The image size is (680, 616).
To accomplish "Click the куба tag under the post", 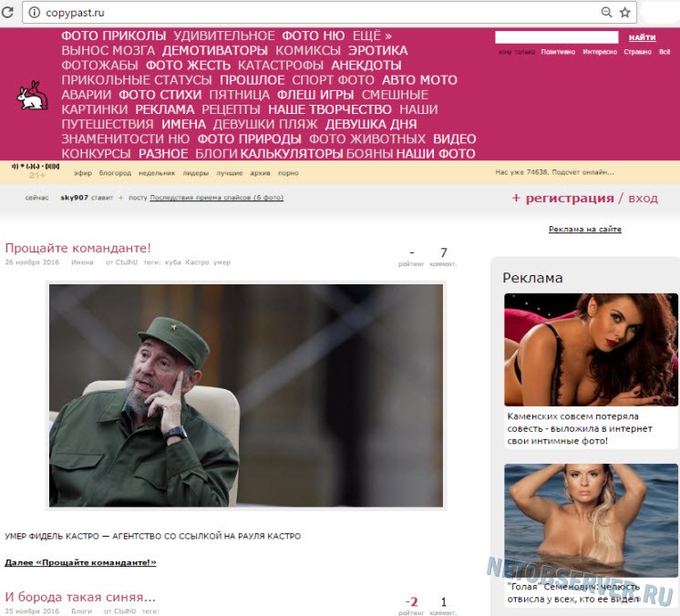I will (172, 262).
